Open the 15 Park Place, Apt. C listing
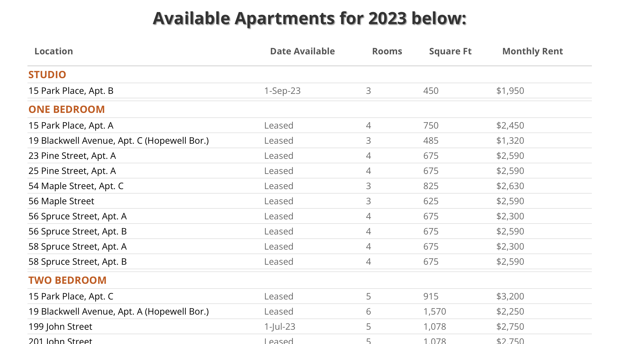644x344 pixels. click(x=71, y=296)
